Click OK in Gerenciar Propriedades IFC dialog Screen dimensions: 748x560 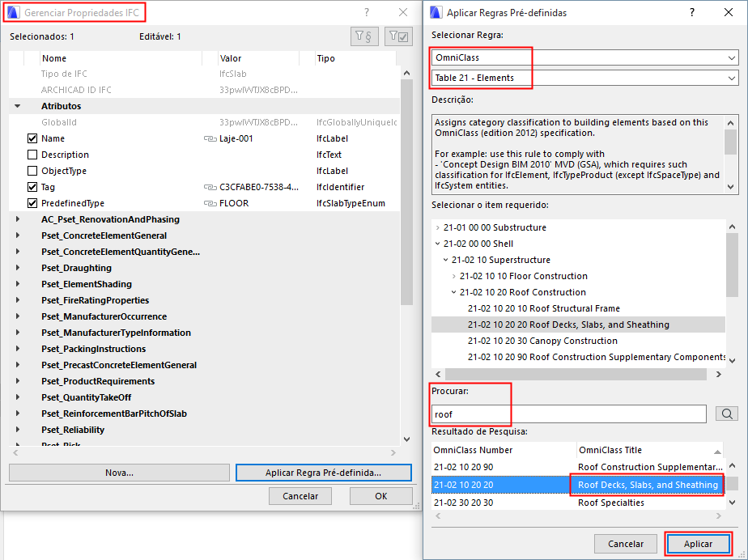tap(380, 496)
